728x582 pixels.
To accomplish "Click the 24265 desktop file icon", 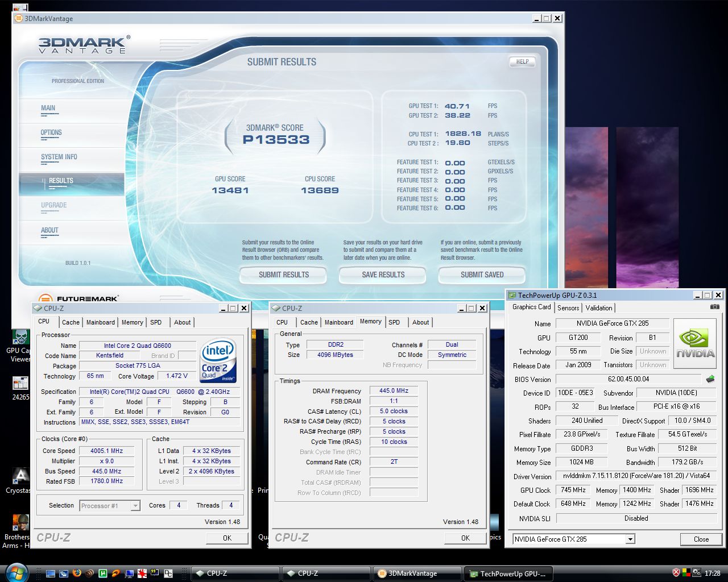I will click(20, 388).
